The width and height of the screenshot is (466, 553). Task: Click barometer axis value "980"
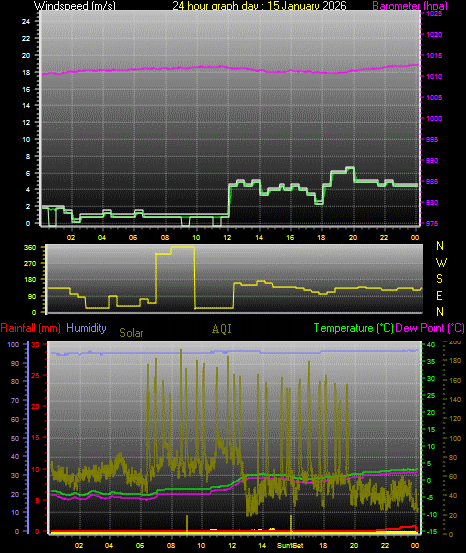click(432, 202)
